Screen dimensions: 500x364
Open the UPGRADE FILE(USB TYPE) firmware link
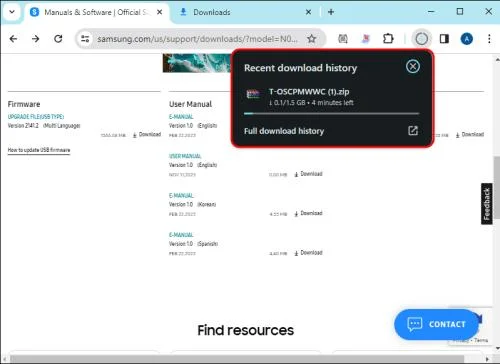36,117
